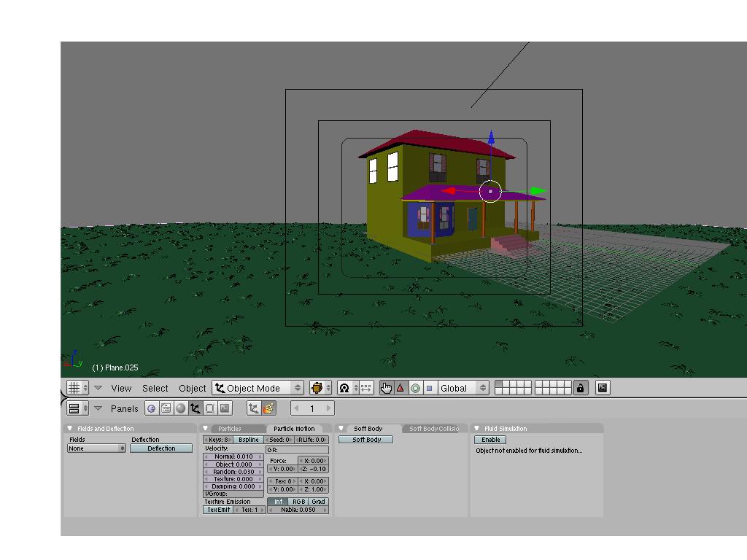Image resolution: width=747 pixels, height=560 pixels.
Task: Collapse the Soft Body panel triangle
Action: (341, 429)
